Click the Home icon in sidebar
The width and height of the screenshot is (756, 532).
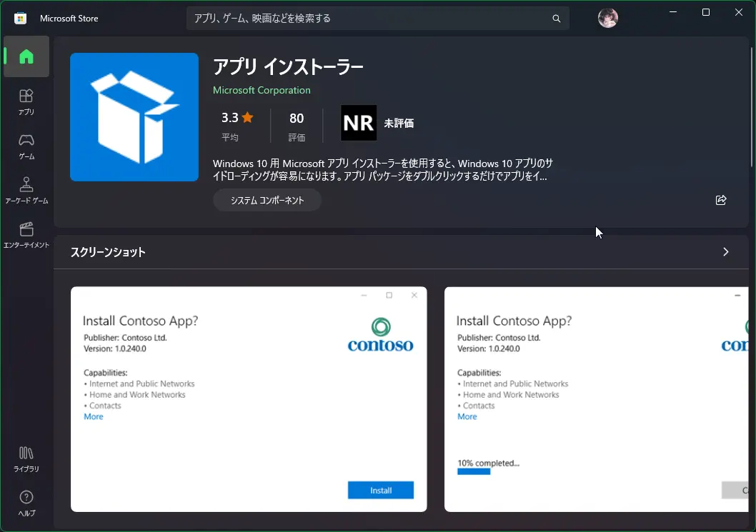pos(26,56)
